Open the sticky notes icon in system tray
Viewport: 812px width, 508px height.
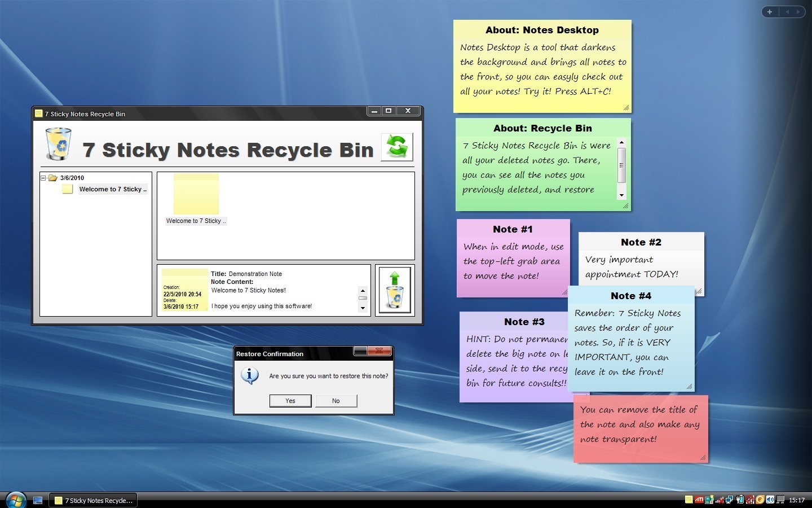(x=689, y=500)
